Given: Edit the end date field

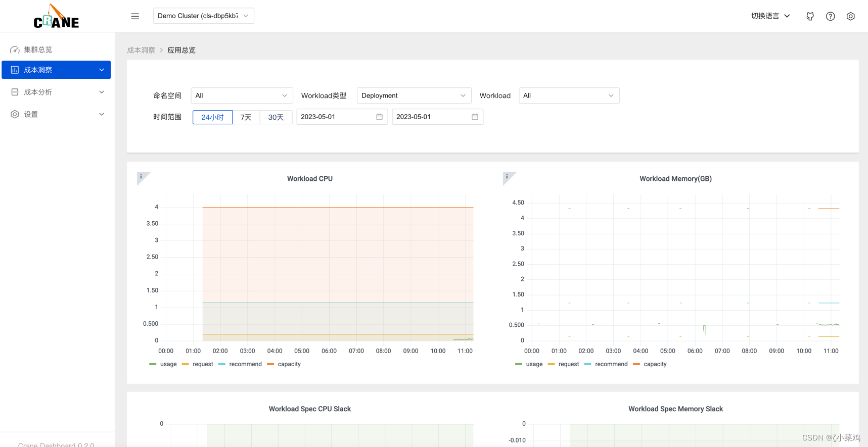Looking at the screenshot, I should (x=438, y=117).
